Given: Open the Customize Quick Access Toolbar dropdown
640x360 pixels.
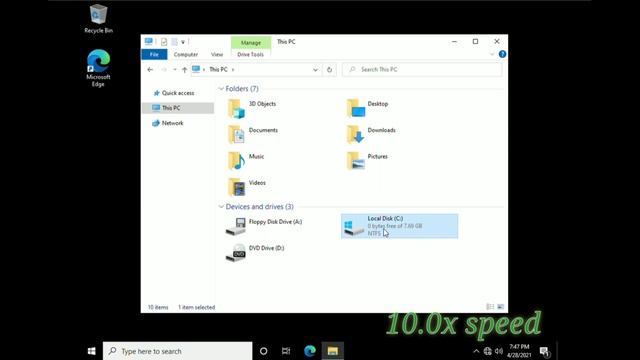Looking at the screenshot, I should pyautogui.click(x=183, y=42).
